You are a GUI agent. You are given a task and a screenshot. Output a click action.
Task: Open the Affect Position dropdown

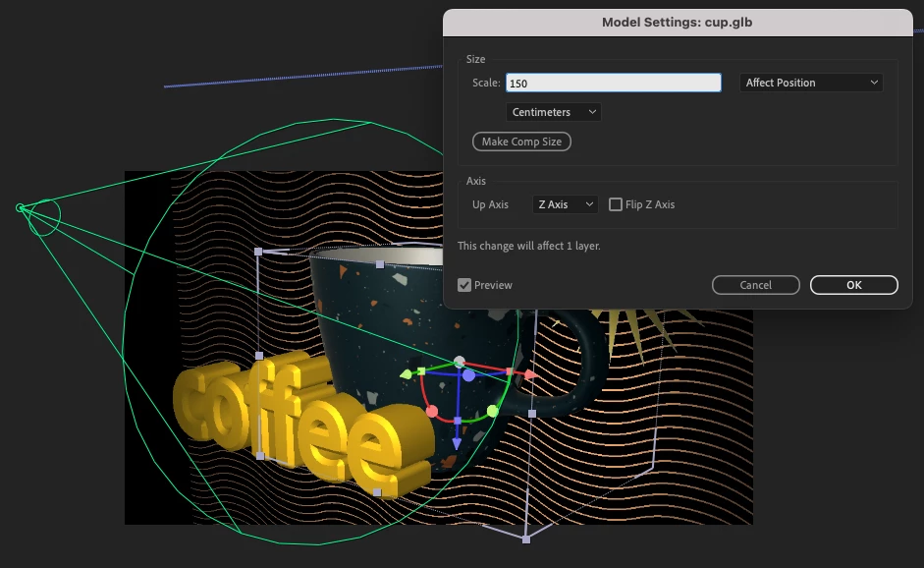click(811, 83)
